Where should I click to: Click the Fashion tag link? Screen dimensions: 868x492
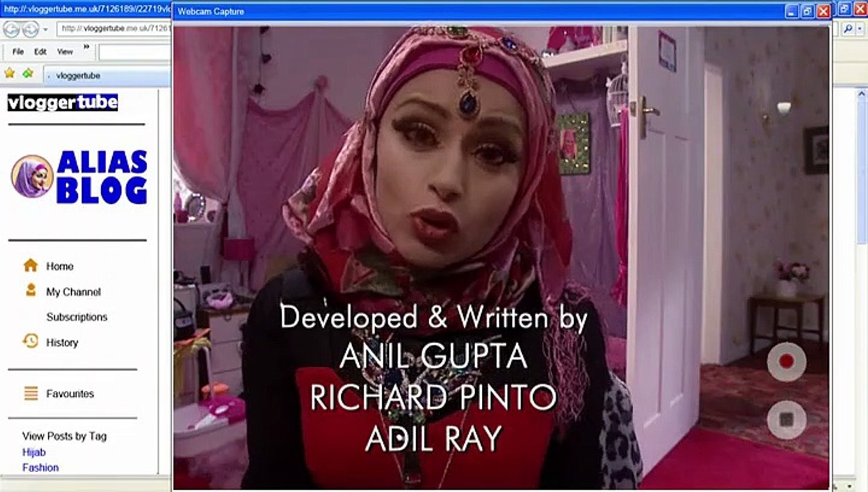click(x=40, y=467)
